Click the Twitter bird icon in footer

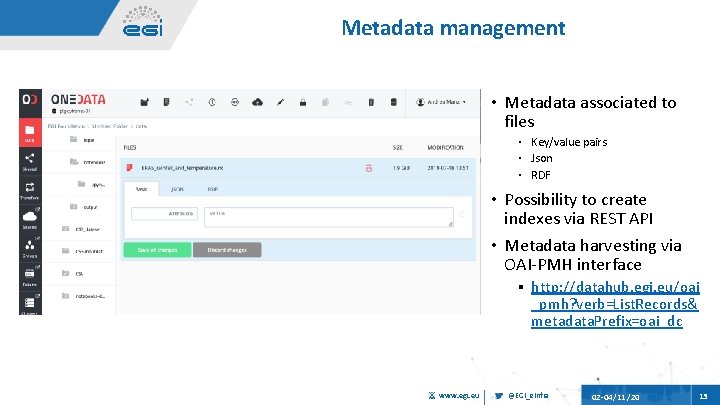click(499, 395)
